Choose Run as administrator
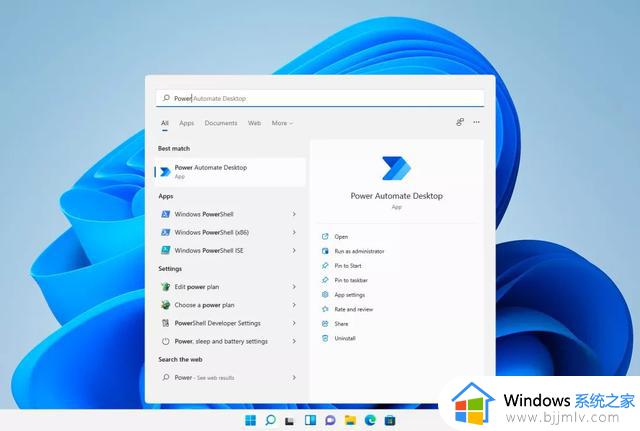 tap(359, 251)
